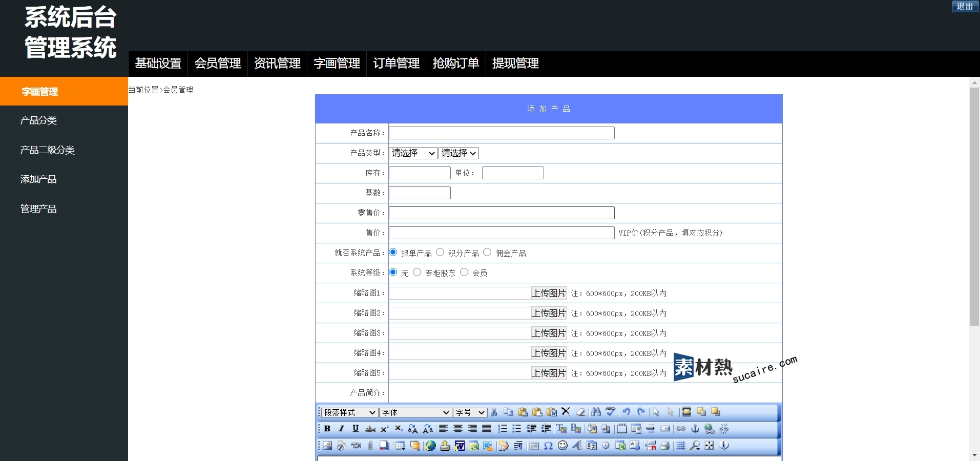Toggle Italic formatting in editor

[x=341, y=429]
